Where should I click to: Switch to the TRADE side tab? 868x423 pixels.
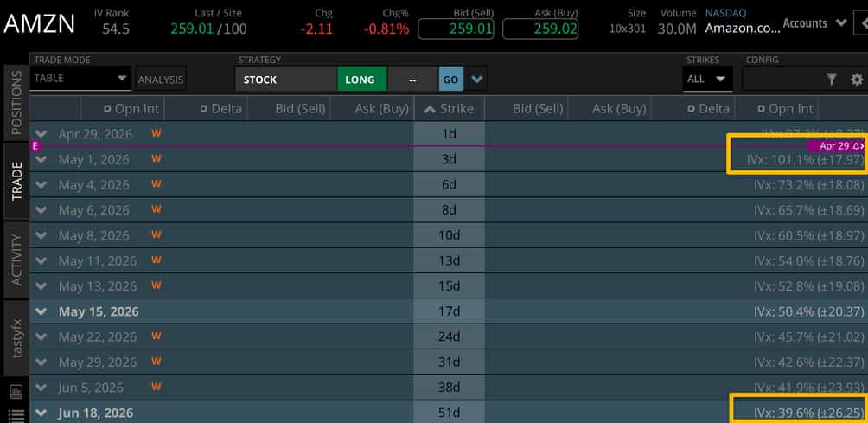[x=16, y=181]
